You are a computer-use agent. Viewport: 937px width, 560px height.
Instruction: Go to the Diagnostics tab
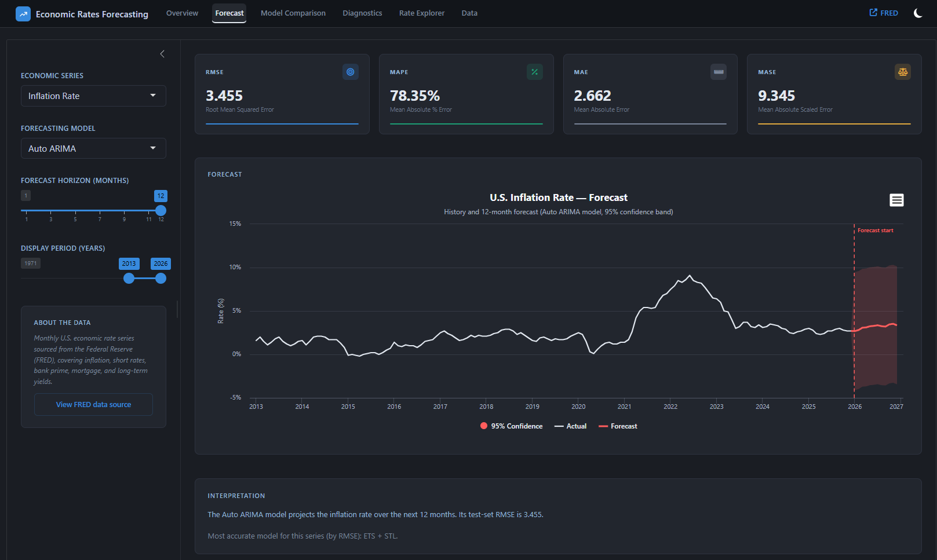(x=362, y=13)
